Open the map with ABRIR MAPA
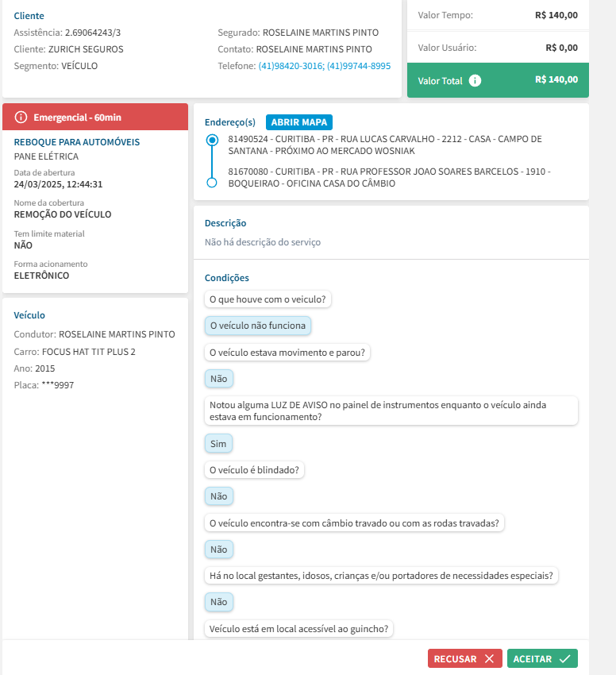The width and height of the screenshot is (616, 675). (x=299, y=122)
